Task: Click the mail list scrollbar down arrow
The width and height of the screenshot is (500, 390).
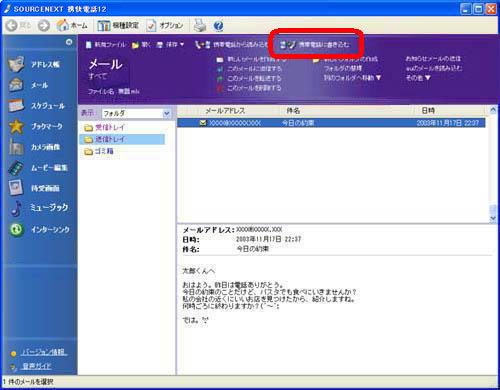Action: [x=493, y=218]
